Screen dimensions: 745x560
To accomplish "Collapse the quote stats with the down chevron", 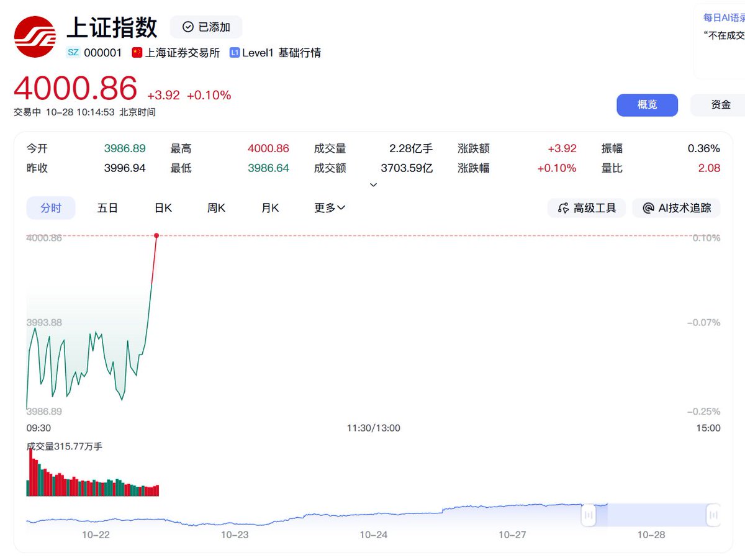I will [x=373, y=184].
